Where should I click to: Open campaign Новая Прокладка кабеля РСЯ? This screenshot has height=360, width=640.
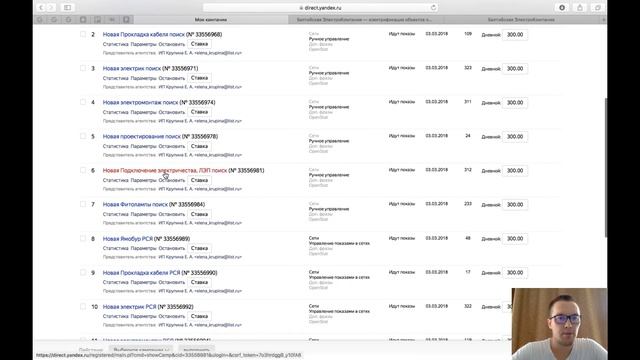tap(141, 273)
